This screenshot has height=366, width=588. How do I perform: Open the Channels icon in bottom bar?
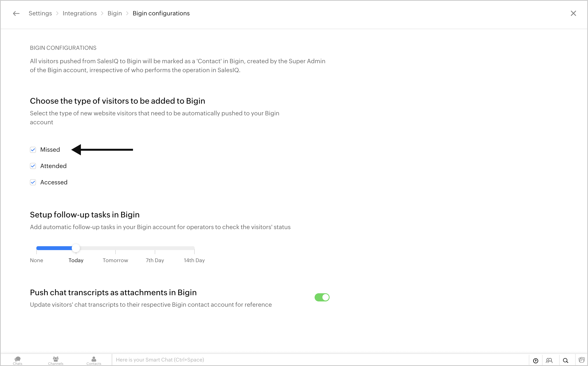point(56,360)
